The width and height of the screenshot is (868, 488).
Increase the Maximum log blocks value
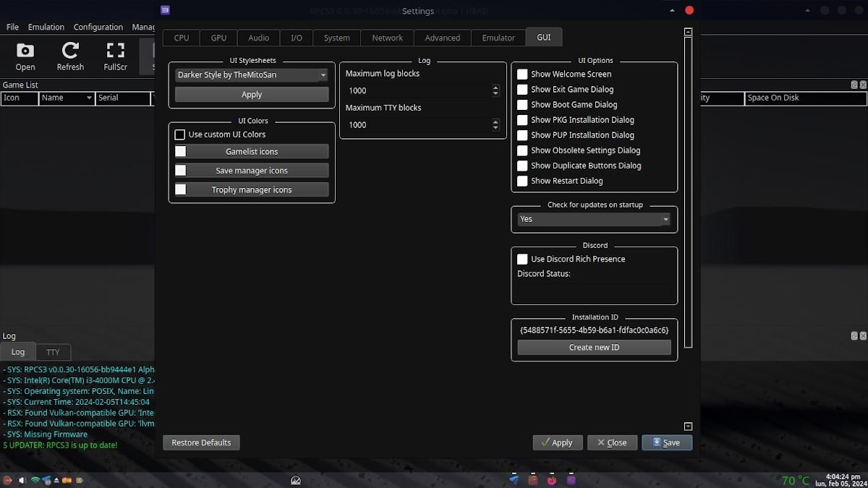point(495,87)
